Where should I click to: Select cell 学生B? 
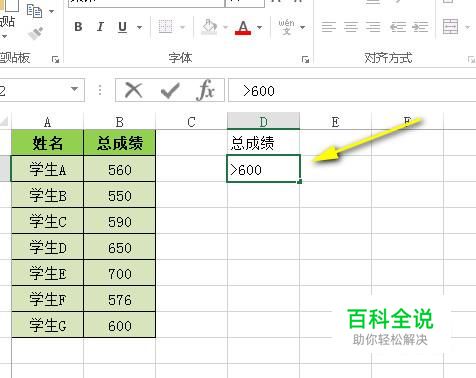47,195
